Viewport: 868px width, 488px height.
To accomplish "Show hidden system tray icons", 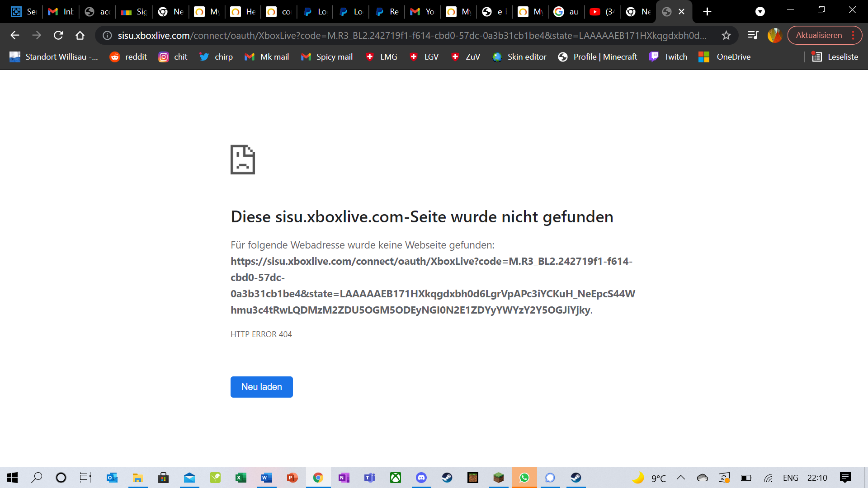I will [680, 478].
